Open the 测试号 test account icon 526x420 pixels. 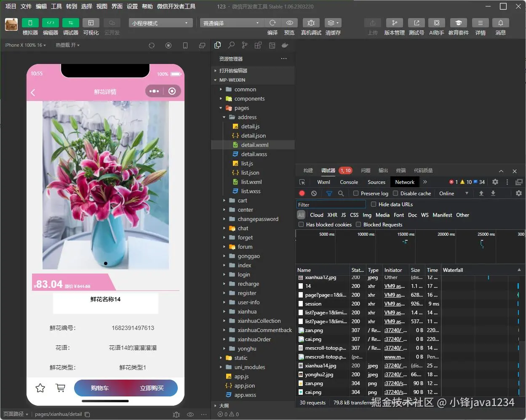416,23
